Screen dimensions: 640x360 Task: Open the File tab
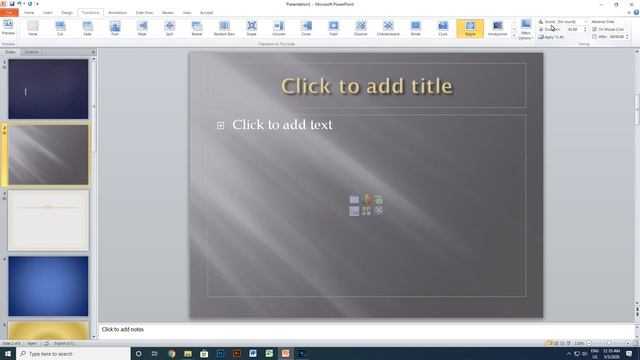(9, 13)
